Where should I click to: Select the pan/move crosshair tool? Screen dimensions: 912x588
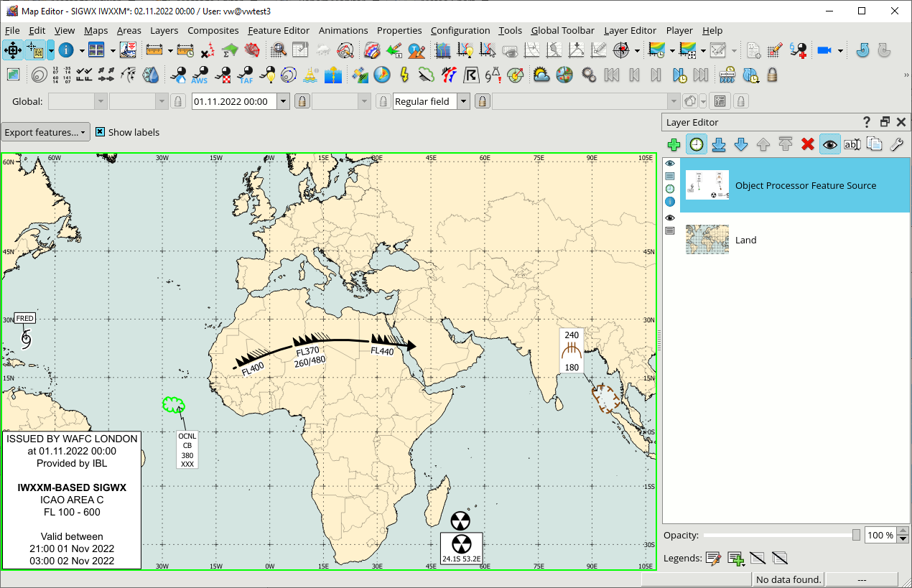point(12,50)
